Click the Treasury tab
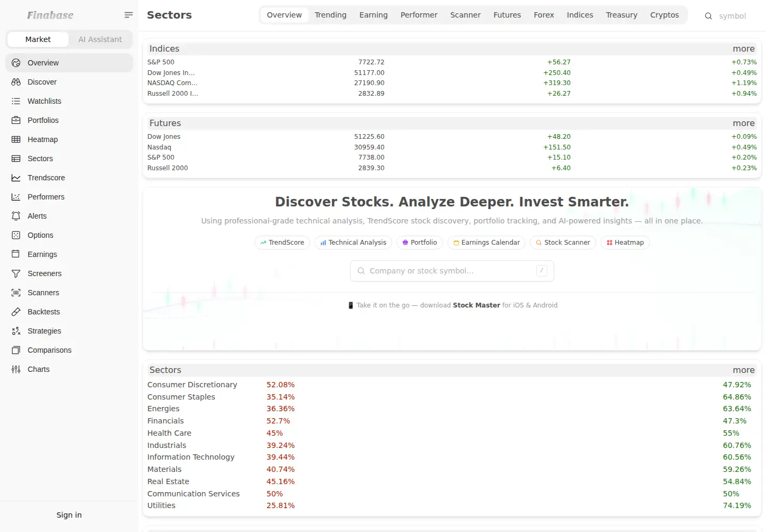 coord(621,15)
